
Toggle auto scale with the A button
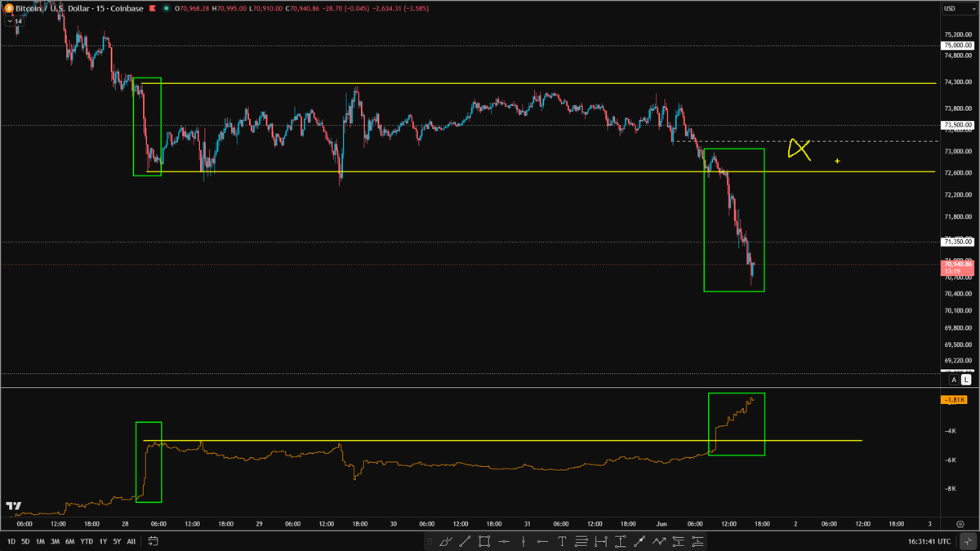click(953, 380)
